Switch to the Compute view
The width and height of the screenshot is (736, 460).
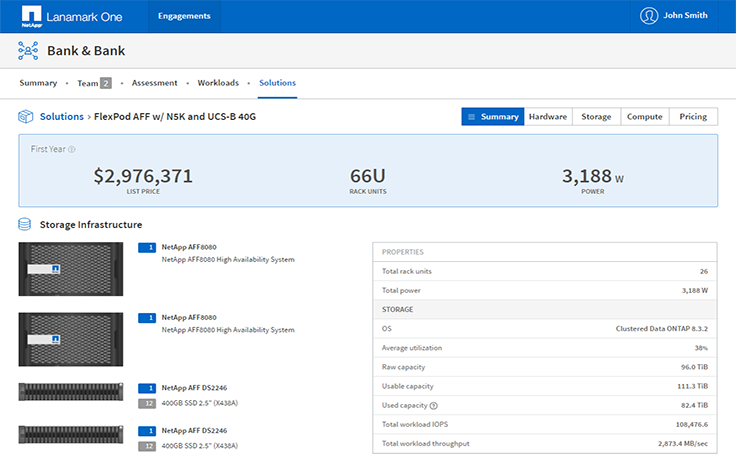pos(644,117)
